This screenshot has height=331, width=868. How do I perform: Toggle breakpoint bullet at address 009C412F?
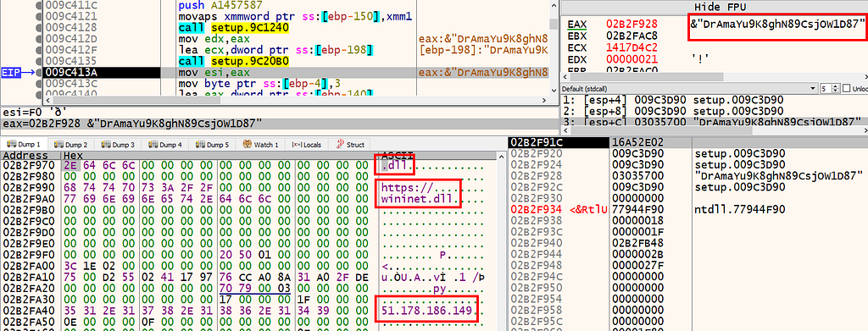click(x=39, y=50)
